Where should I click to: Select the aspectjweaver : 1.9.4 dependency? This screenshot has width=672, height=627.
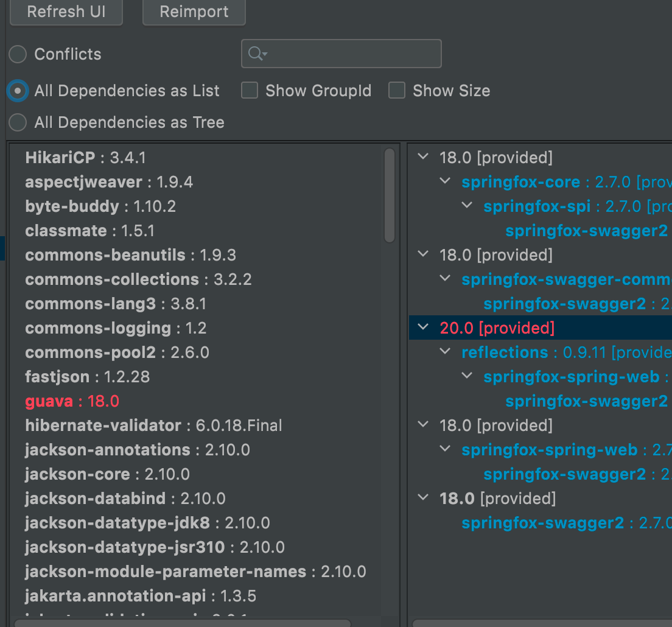[x=110, y=182]
